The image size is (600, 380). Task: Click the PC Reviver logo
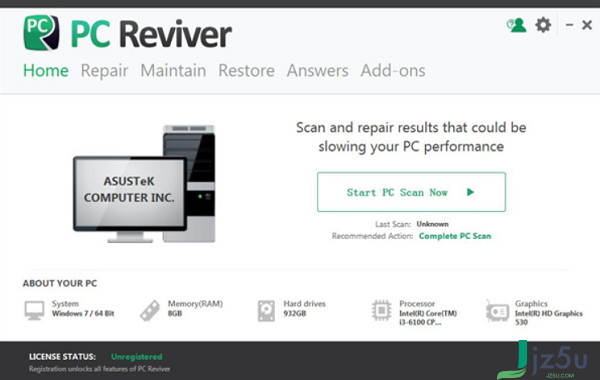[42, 33]
